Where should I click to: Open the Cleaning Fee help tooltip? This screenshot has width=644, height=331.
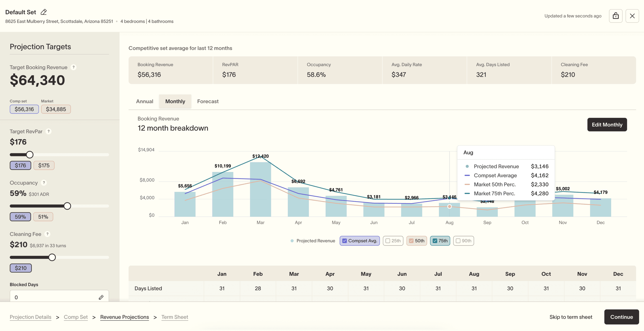(x=47, y=234)
